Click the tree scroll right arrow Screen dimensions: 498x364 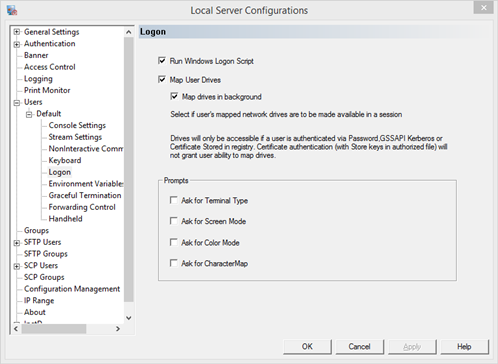point(118,329)
